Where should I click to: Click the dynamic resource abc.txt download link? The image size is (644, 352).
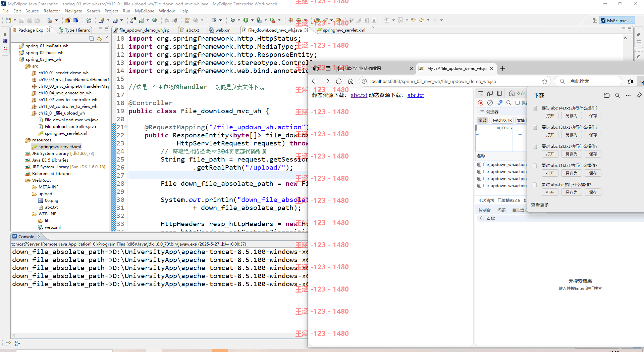tap(416, 95)
